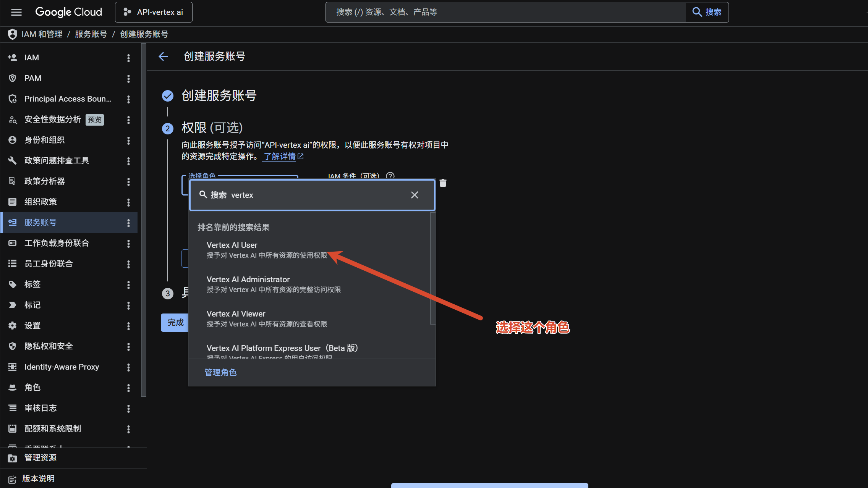Click the 员工身份联合 list icon
Image resolution: width=868 pixels, height=488 pixels.
[x=13, y=264]
